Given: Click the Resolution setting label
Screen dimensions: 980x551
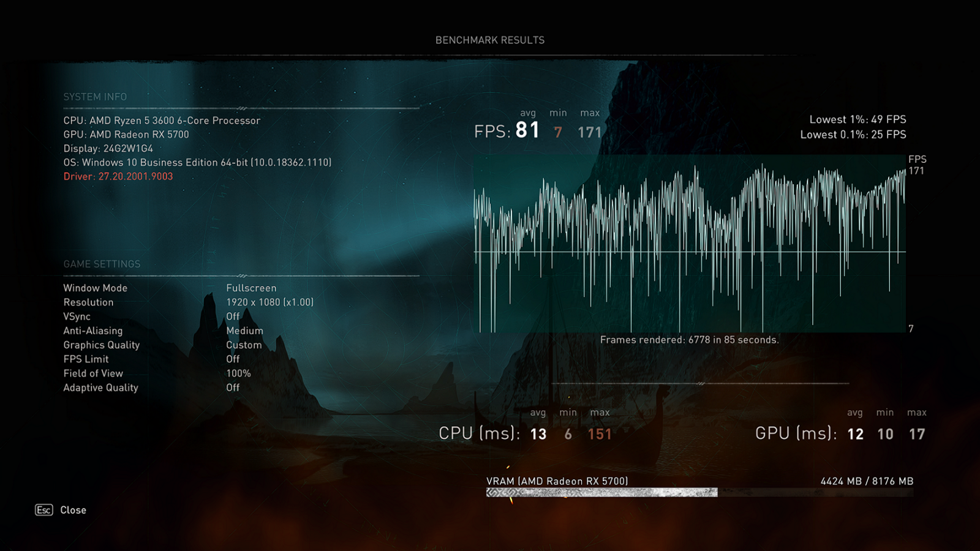Looking at the screenshot, I should 88,302.
